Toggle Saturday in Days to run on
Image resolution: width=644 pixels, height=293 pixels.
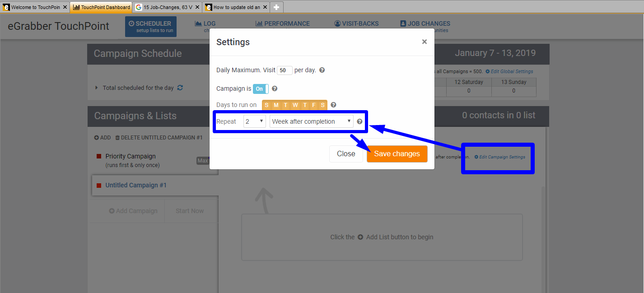(322, 105)
